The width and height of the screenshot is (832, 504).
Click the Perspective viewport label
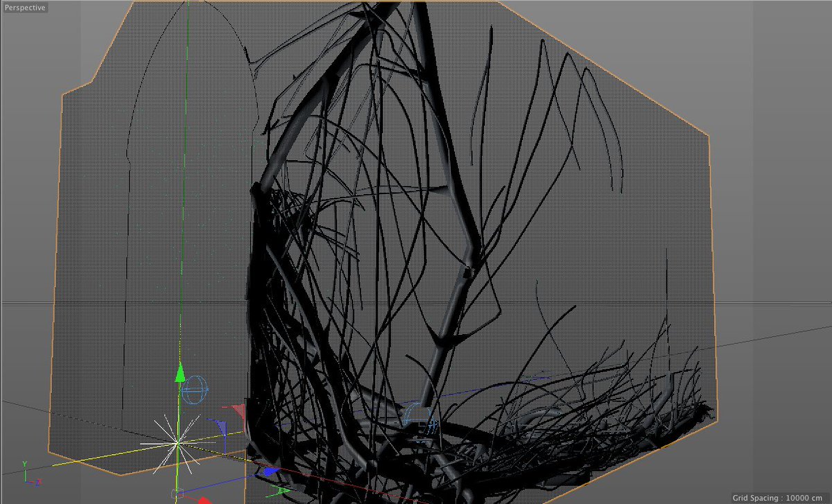click(x=24, y=8)
